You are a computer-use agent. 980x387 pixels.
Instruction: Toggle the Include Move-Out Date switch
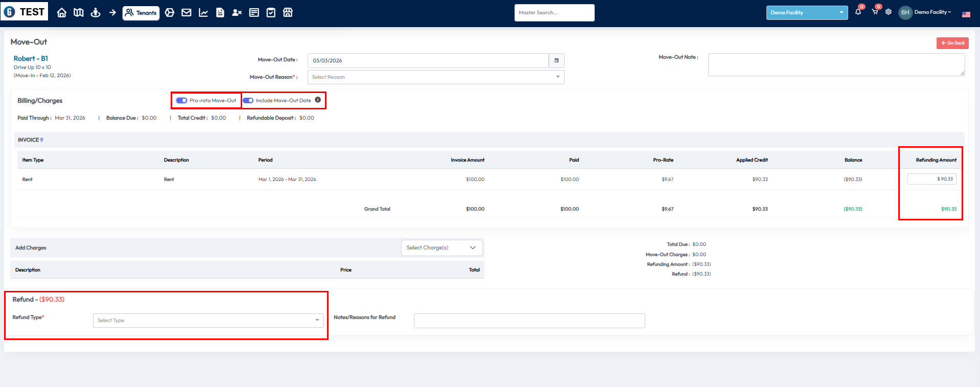click(x=248, y=101)
